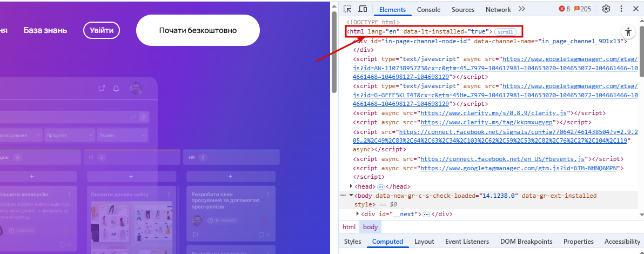Switch to the Elements tab
This screenshot has height=254, width=644.
click(392, 9)
